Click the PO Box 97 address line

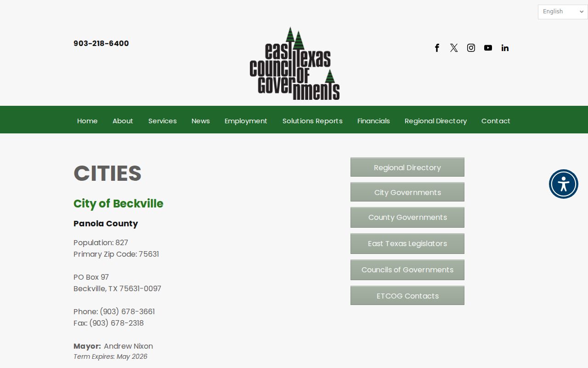(x=91, y=277)
